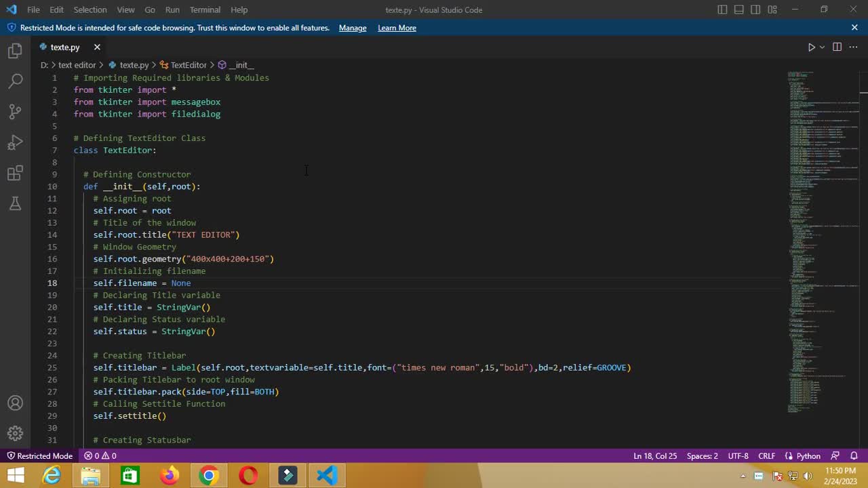Image resolution: width=868 pixels, height=488 pixels.
Task: Open Internet Explorer from the taskbar
Action: pos(52,476)
